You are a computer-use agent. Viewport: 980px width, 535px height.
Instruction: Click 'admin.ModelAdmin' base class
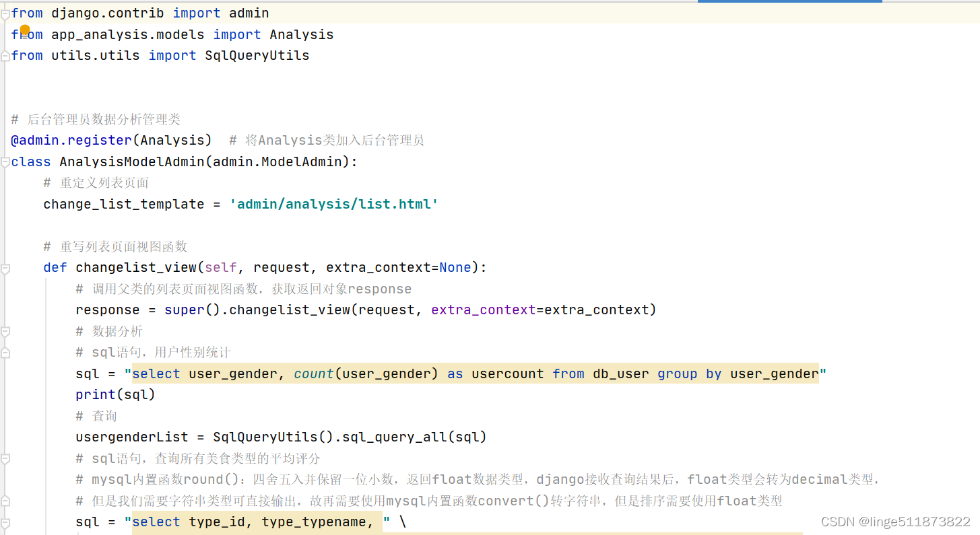pos(278,162)
